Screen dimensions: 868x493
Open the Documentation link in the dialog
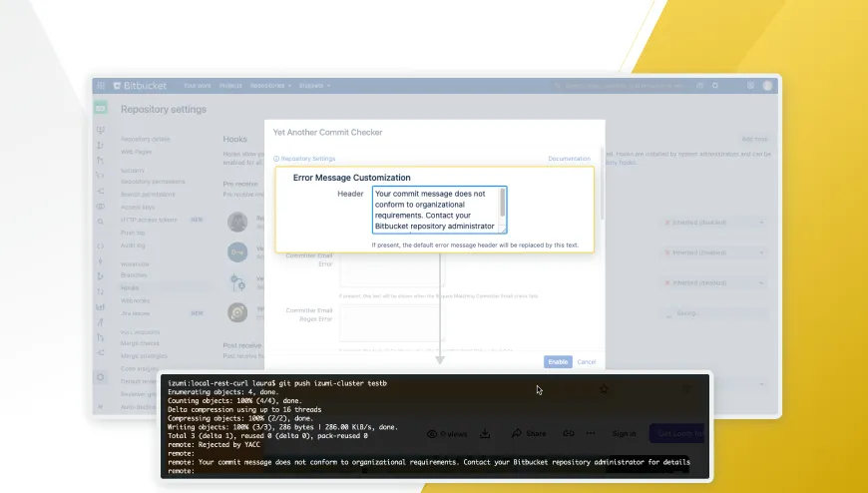[x=569, y=159]
